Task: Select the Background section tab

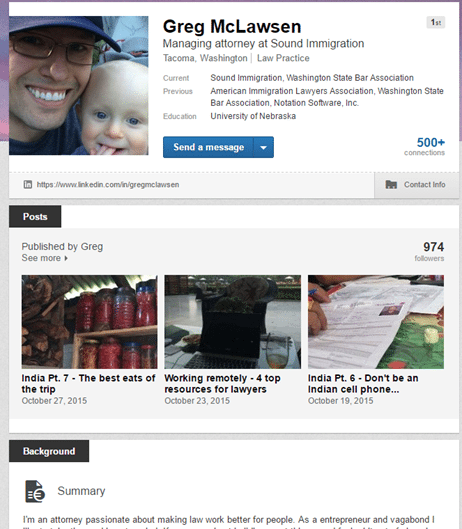Action: pyautogui.click(x=49, y=451)
